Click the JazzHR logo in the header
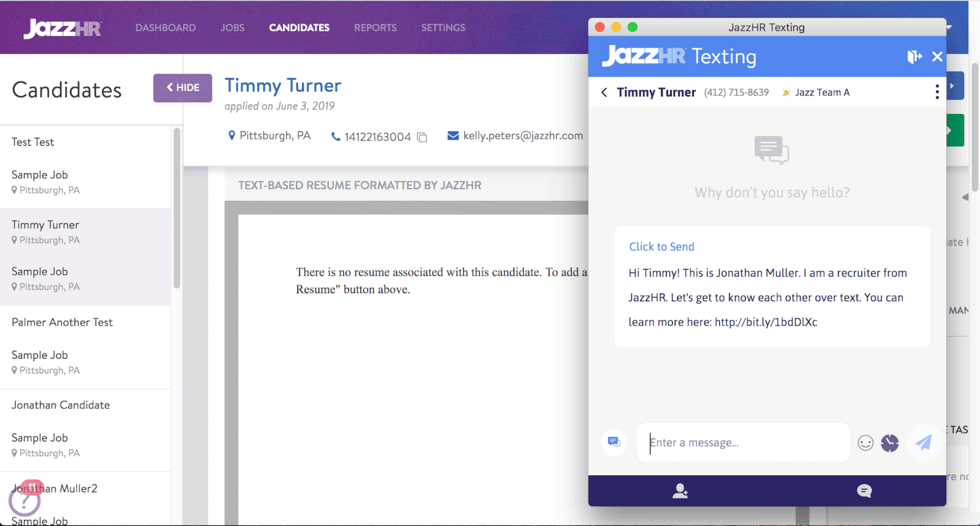Screen dimensions: 980x526 [x=62, y=28]
